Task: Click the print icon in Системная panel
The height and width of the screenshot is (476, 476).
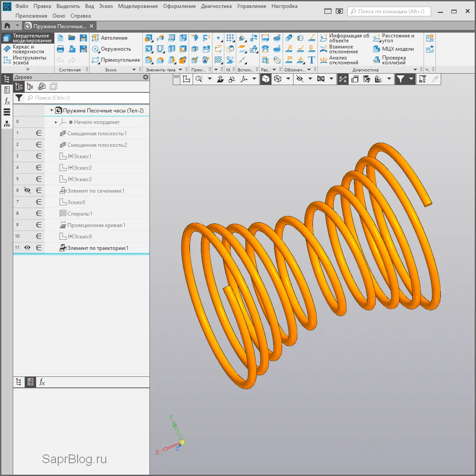Action: click(x=61, y=49)
